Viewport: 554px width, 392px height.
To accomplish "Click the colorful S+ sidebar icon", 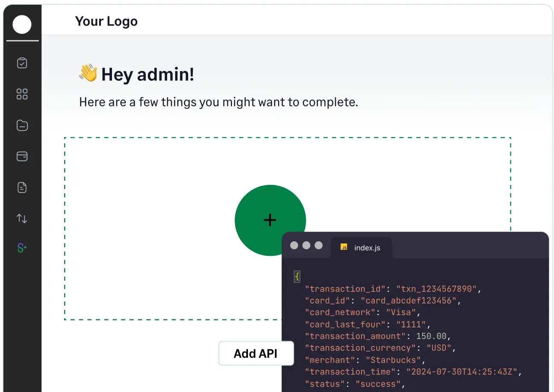I will point(22,248).
